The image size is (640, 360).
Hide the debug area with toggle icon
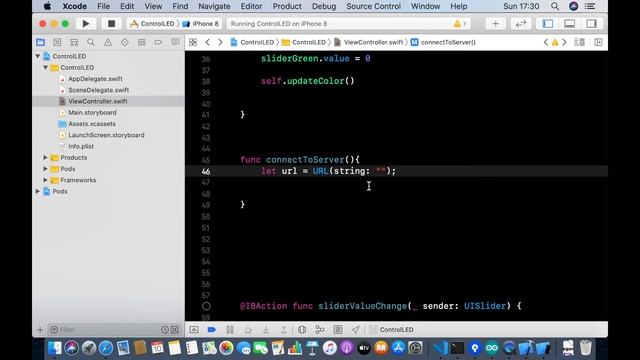(194, 329)
